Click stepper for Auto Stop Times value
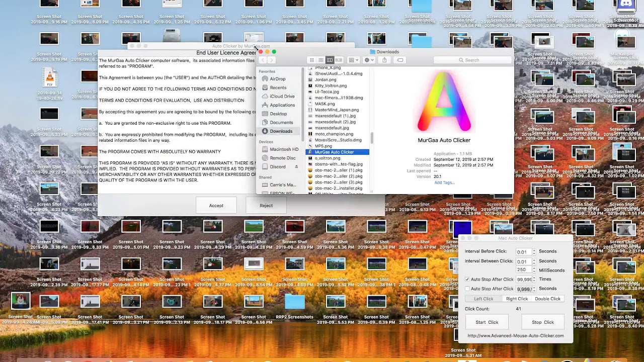The image size is (644, 362). [x=534, y=280]
